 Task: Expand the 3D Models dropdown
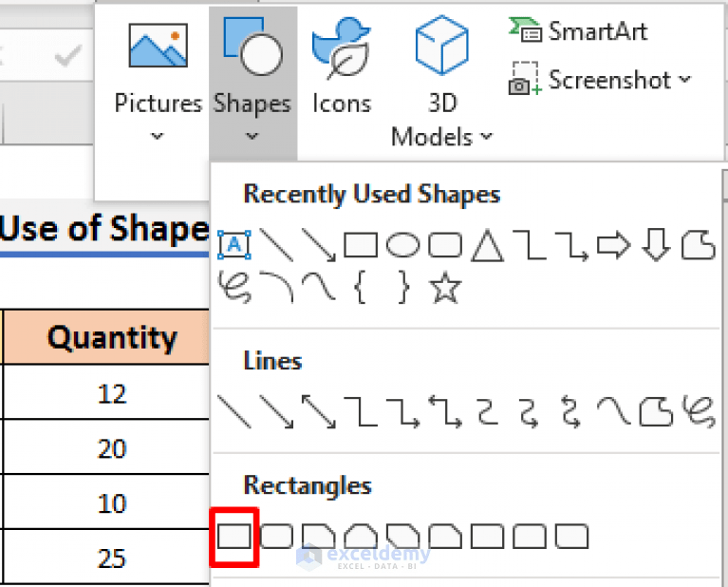pyautogui.click(x=441, y=83)
